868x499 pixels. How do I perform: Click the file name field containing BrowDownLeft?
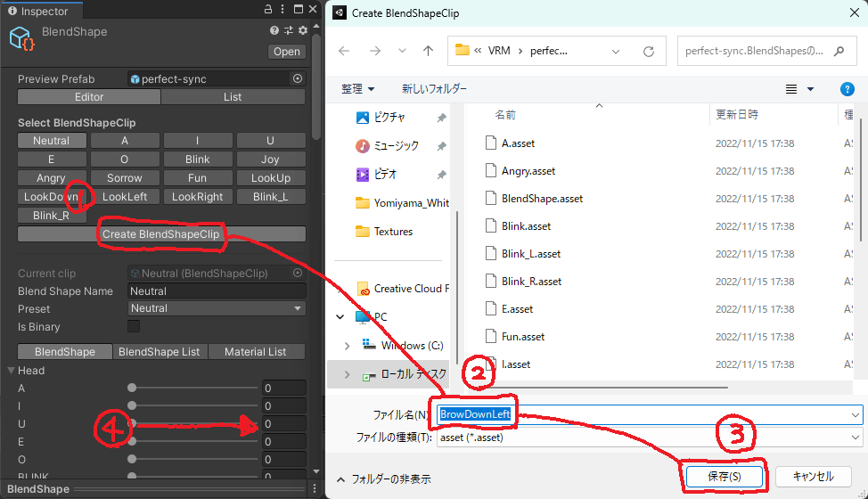[x=649, y=414]
